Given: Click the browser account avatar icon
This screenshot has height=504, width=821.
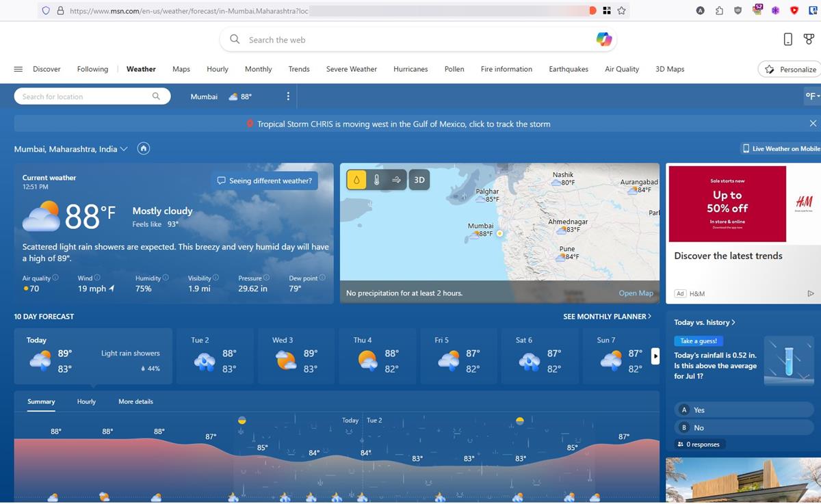Looking at the screenshot, I should pos(701,11).
